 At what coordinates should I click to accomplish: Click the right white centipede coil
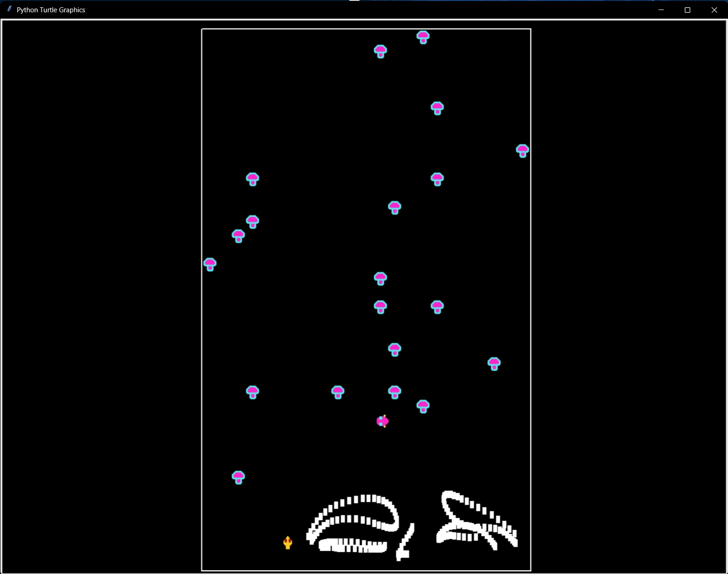(477, 520)
